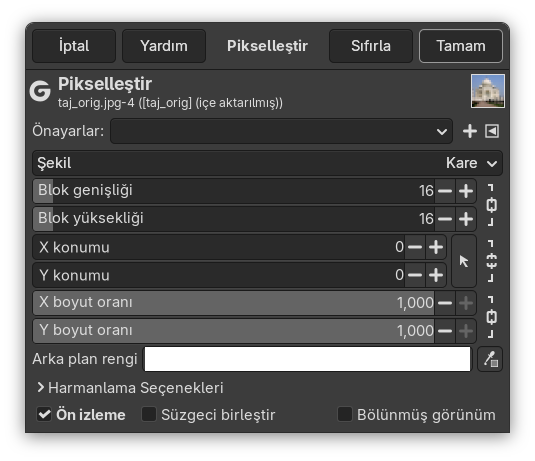Toggle X/Y position chain link
Viewport: 535px width, 461px height.
pos(491,261)
